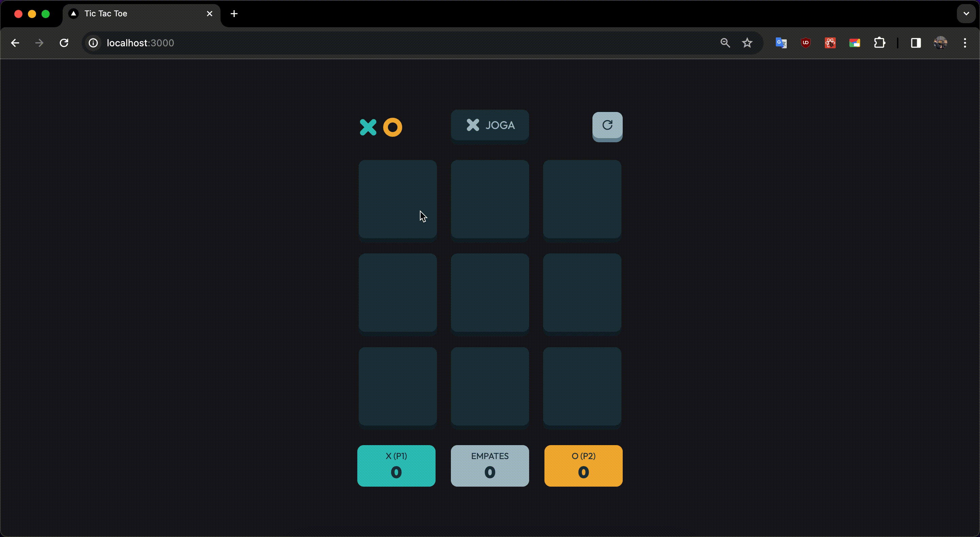Click the teal X logo icon

pyautogui.click(x=368, y=128)
